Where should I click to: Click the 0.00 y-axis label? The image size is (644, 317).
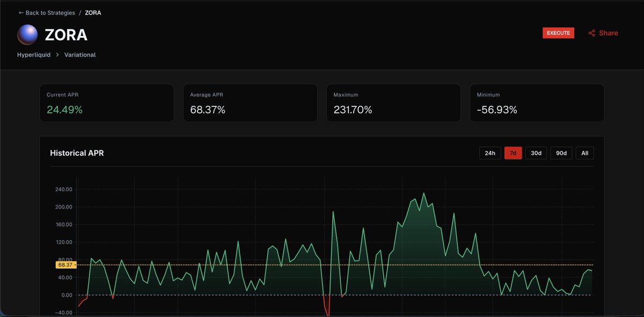(x=67, y=295)
